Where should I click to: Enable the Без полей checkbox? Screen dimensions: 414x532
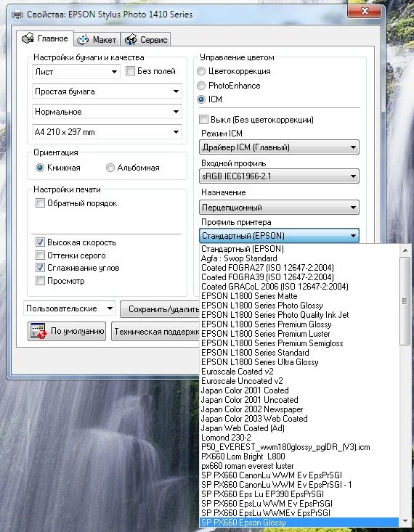(x=130, y=71)
